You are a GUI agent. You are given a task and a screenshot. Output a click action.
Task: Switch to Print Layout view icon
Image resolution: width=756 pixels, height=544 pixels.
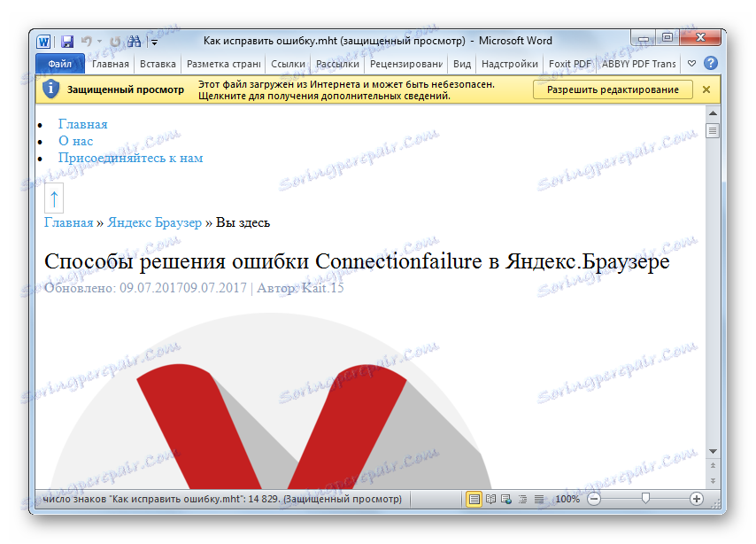coord(474,499)
